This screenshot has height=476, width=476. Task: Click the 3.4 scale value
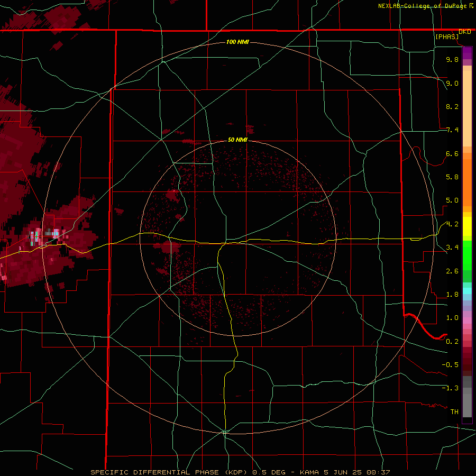tap(452, 248)
